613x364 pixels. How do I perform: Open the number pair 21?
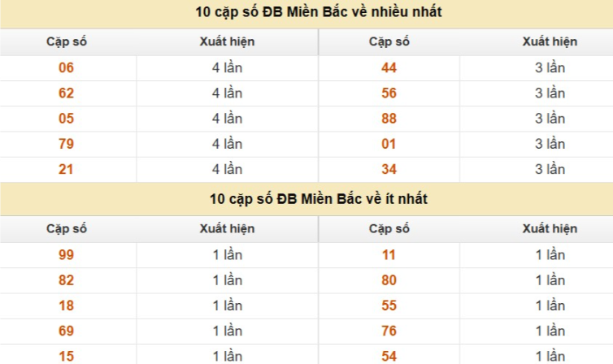67,169
